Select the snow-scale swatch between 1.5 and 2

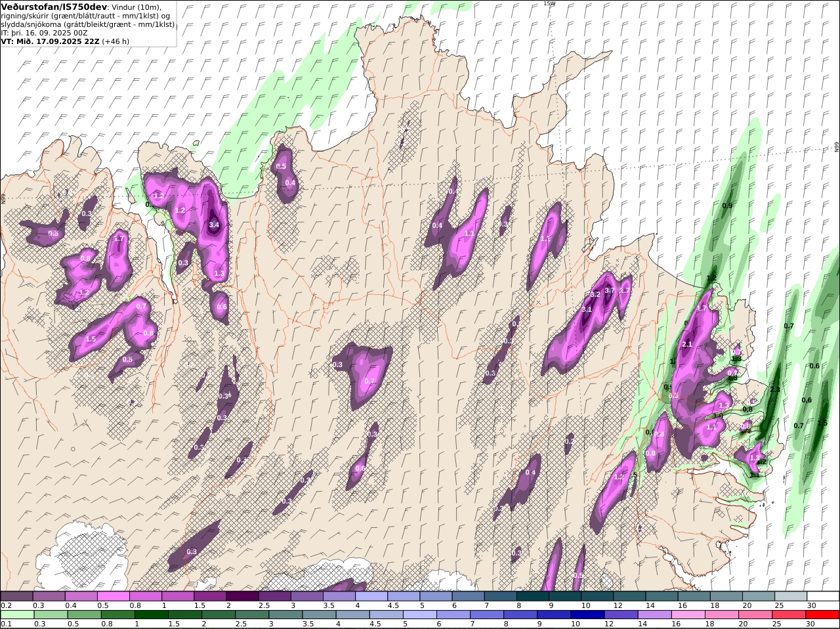click(211, 596)
